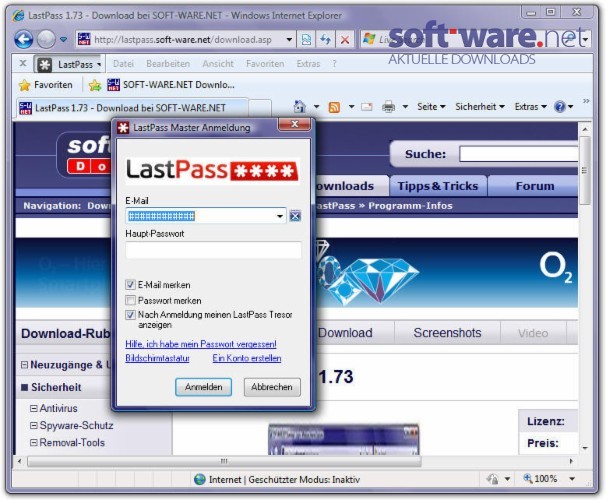Click the Internet zone globe icon in status bar
606x500 pixels.
click(x=200, y=480)
